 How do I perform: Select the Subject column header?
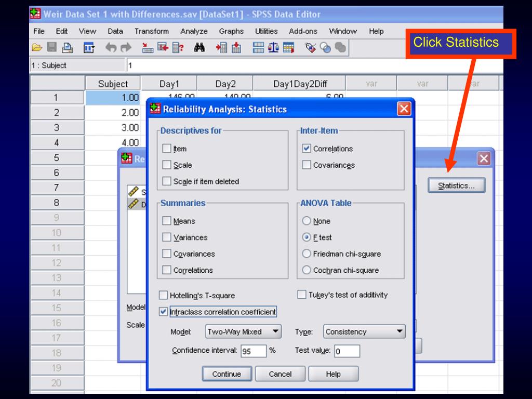113,84
